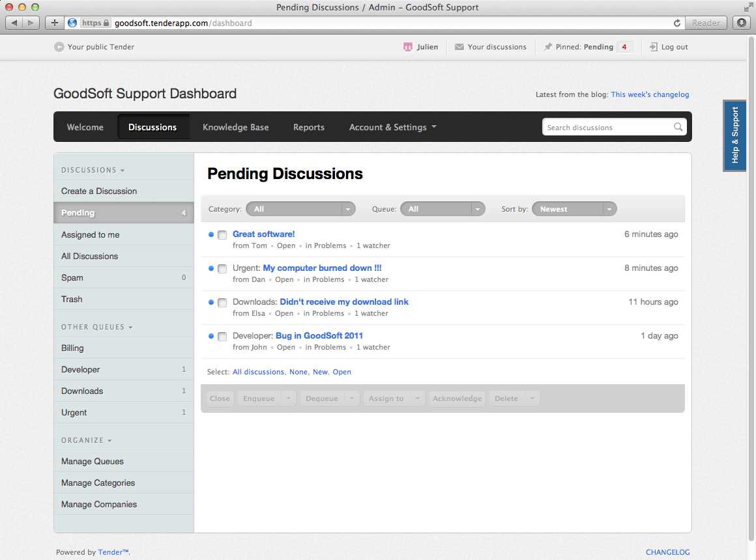
Task: Open Manage Categories
Action: [x=124, y=483]
